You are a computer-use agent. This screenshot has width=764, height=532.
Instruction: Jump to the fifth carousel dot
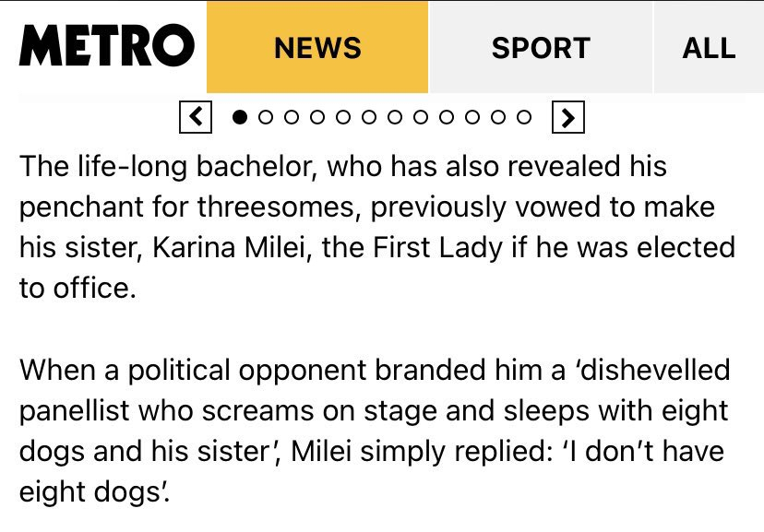(343, 117)
